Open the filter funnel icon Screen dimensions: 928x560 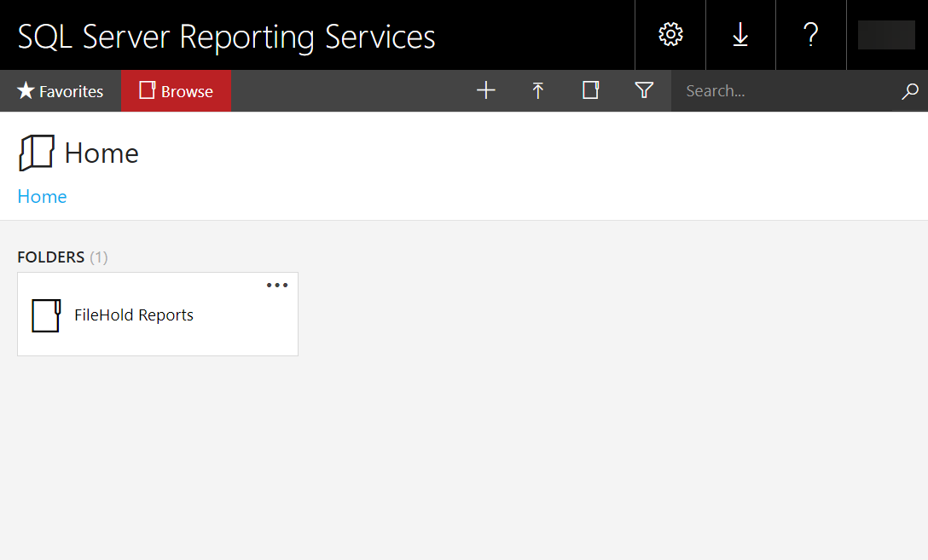[x=644, y=90]
